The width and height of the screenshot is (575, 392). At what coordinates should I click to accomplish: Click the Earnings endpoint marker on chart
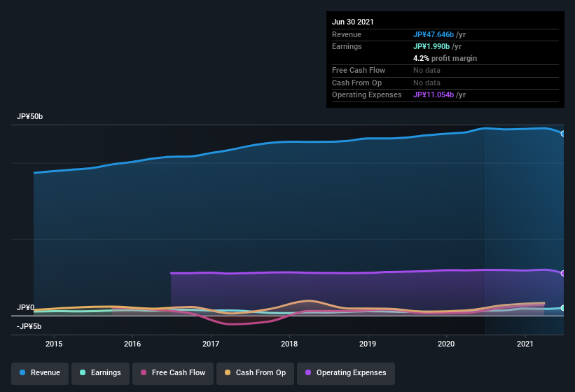563,308
